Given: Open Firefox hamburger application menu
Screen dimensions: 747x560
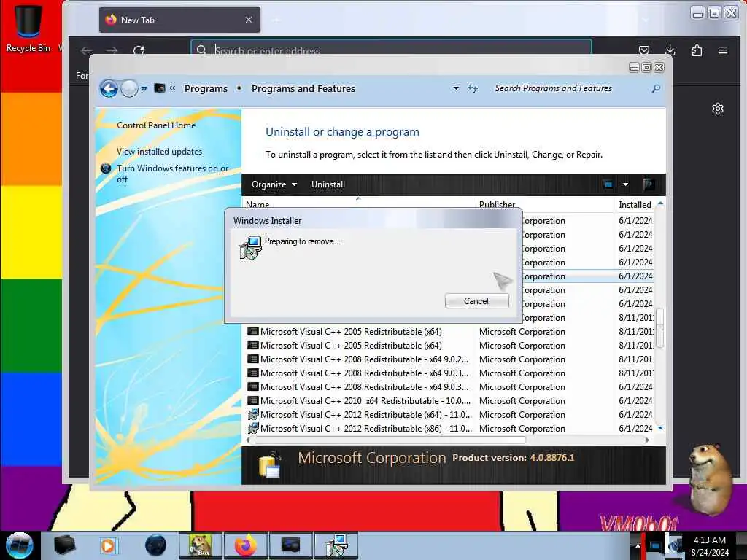Looking at the screenshot, I should (723, 50).
